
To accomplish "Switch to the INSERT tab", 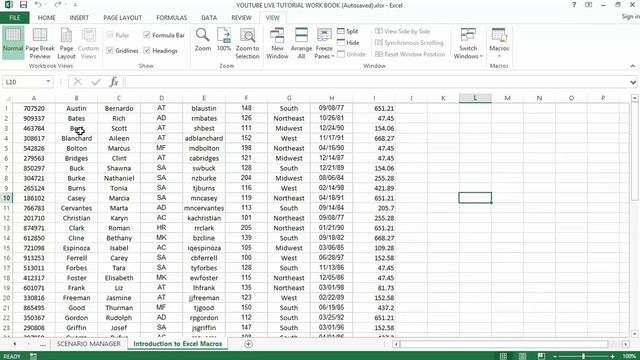I will coord(79,18).
